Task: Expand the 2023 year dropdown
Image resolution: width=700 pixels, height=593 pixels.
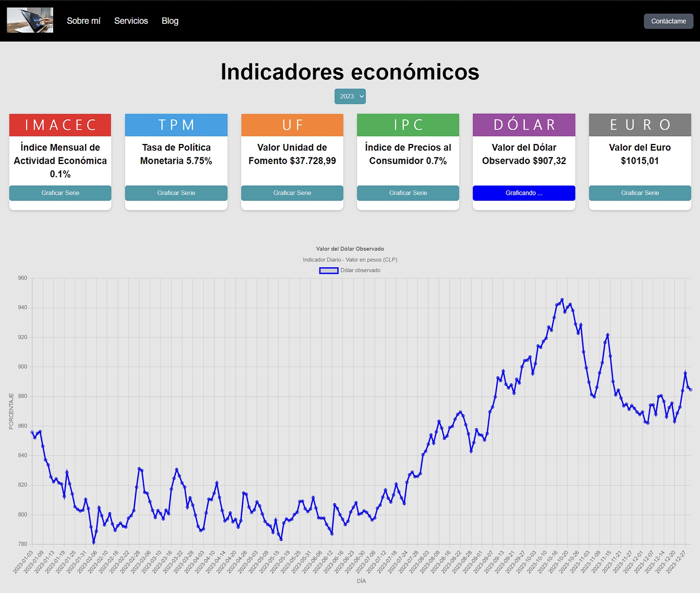Action: point(350,96)
